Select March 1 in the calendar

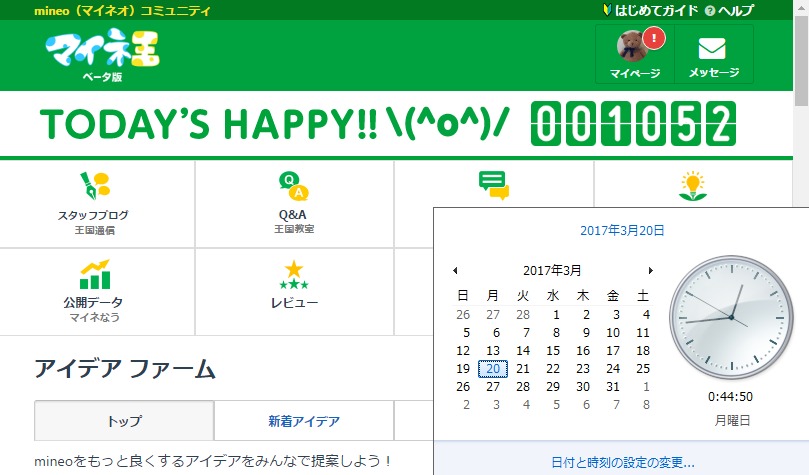556,315
